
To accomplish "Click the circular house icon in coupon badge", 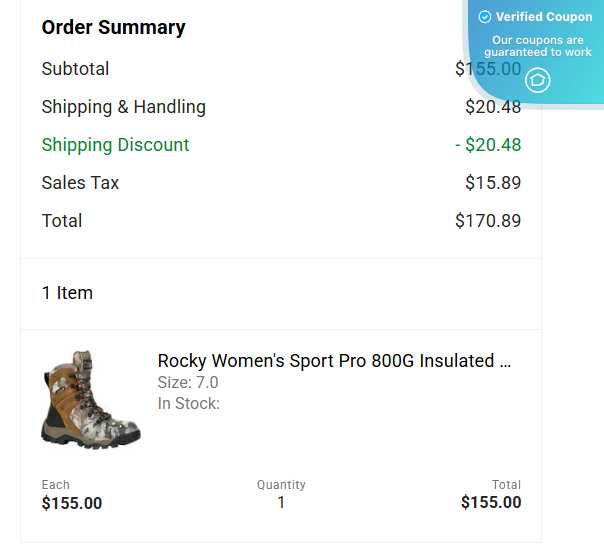I will click(537, 80).
